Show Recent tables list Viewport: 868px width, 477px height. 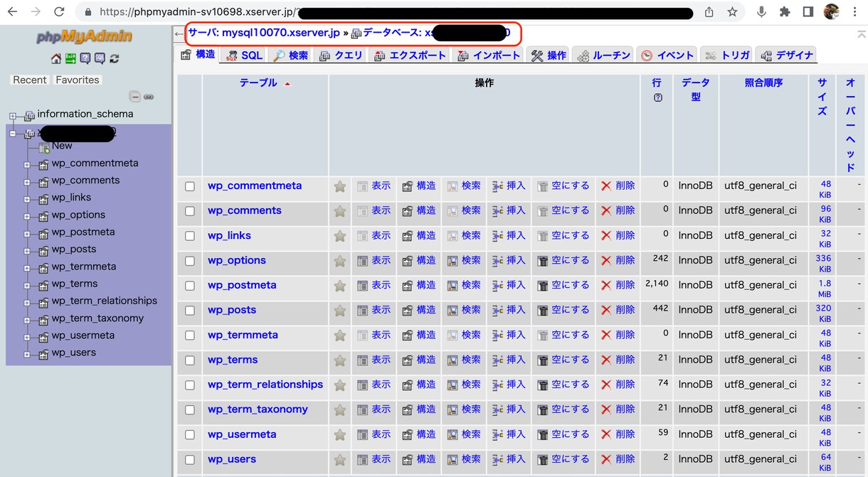[x=30, y=80]
